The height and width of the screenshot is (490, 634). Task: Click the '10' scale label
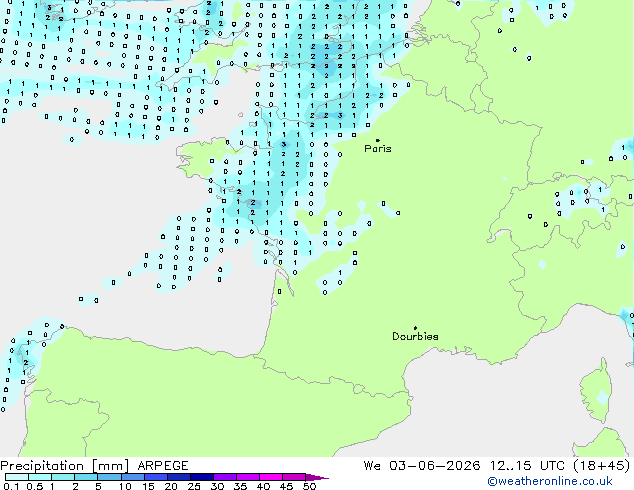pos(125,486)
